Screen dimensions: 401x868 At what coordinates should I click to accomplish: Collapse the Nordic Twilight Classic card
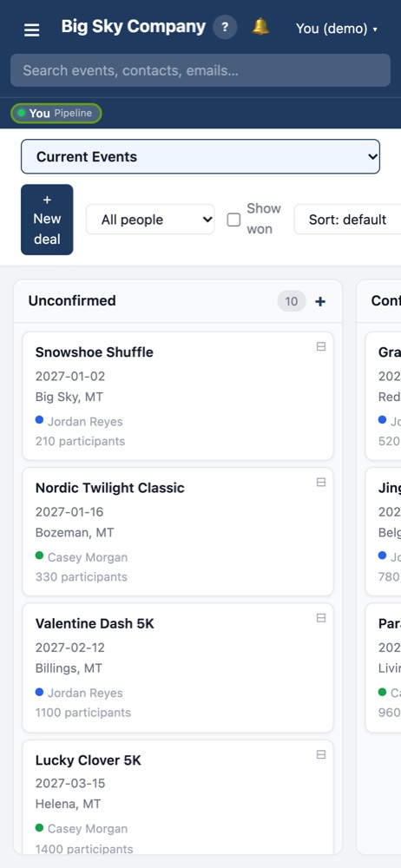click(x=320, y=482)
